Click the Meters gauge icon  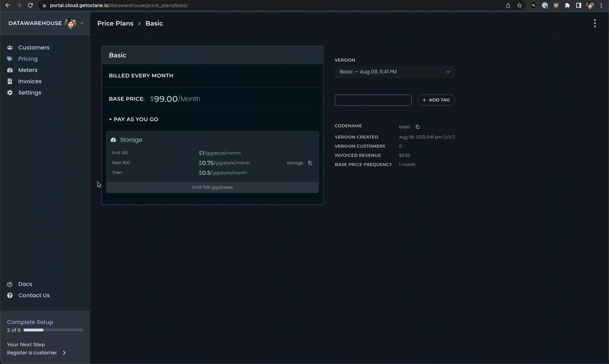(10, 70)
